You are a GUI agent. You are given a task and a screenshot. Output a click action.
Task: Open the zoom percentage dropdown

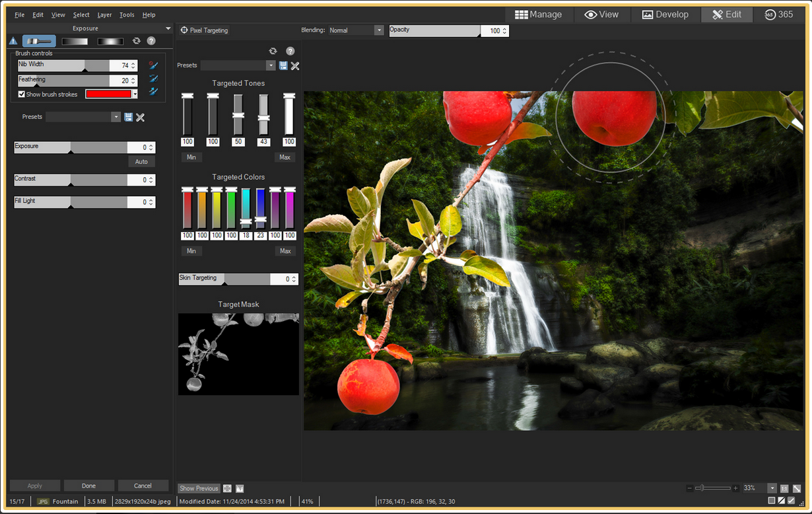pos(772,488)
